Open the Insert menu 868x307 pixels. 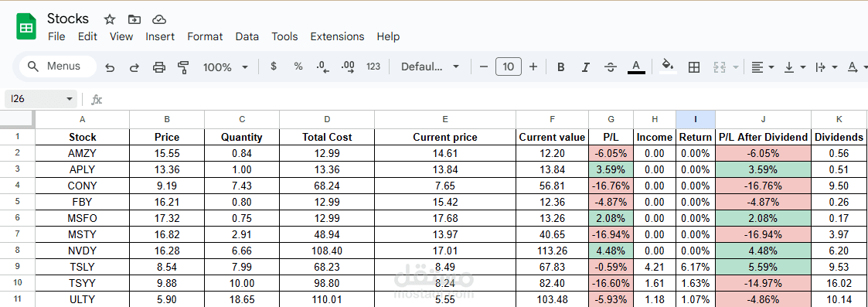(160, 36)
